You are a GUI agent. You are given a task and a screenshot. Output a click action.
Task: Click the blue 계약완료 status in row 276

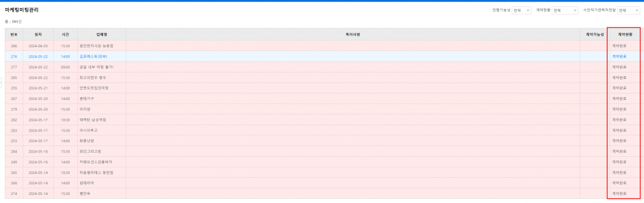coord(619,56)
